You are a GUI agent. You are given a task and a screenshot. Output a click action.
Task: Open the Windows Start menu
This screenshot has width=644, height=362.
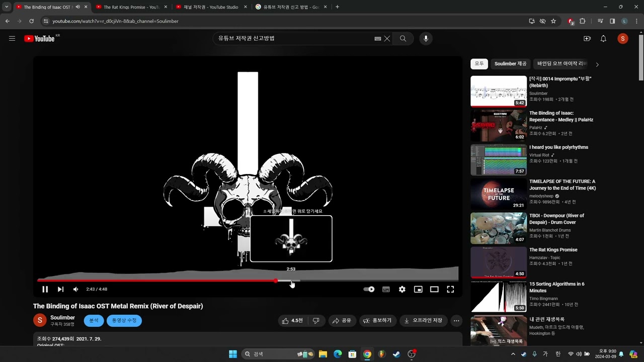click(233, 354)
